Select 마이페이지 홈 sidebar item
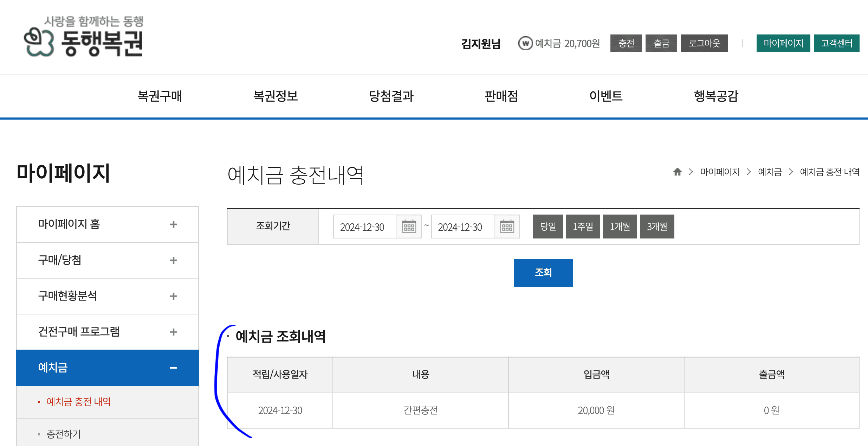Screen dimensions: 868x446 [108, 224]
